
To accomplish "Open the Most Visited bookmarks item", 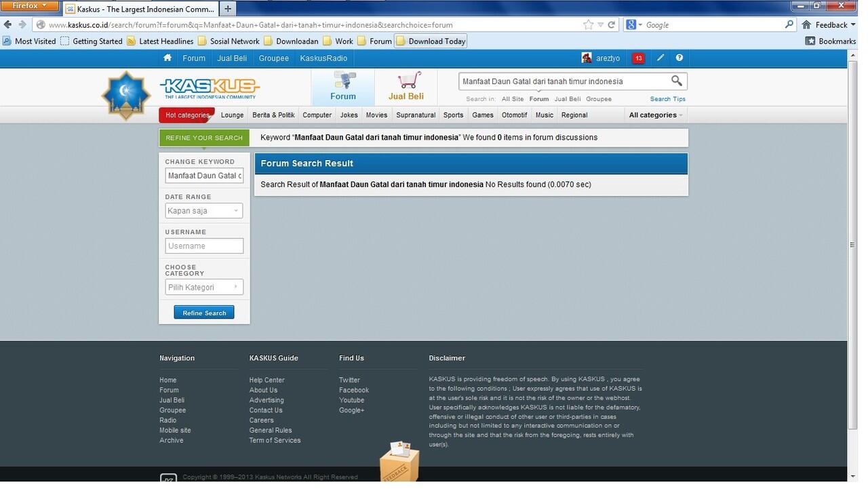I will click(x=30, y=41).
